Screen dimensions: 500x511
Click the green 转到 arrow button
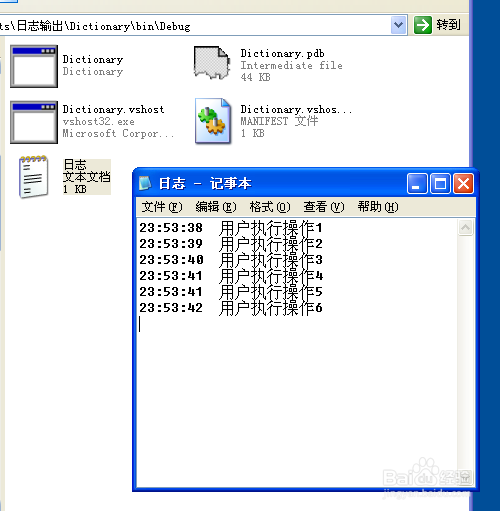click(423, 25)
